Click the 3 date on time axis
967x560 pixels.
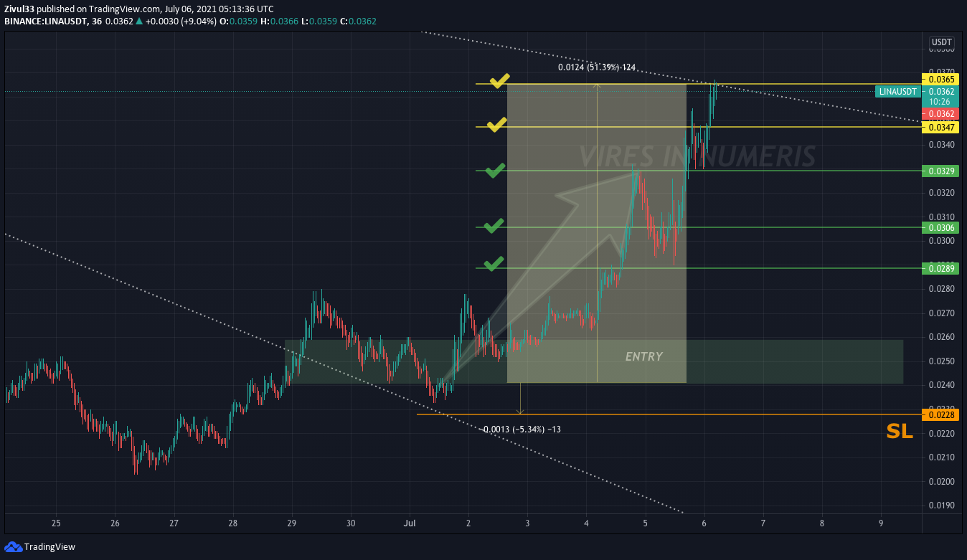[527, 523]
